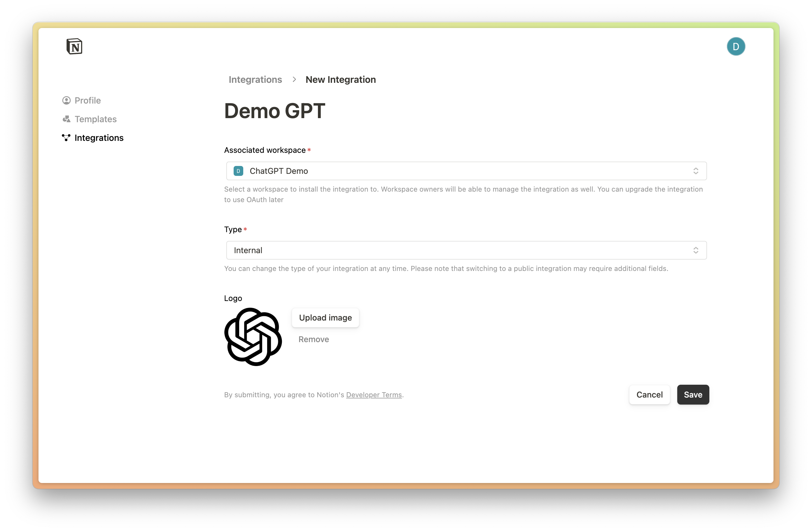Click the Save button
This screenshot has height=532, width=812.
pos(693,394)
